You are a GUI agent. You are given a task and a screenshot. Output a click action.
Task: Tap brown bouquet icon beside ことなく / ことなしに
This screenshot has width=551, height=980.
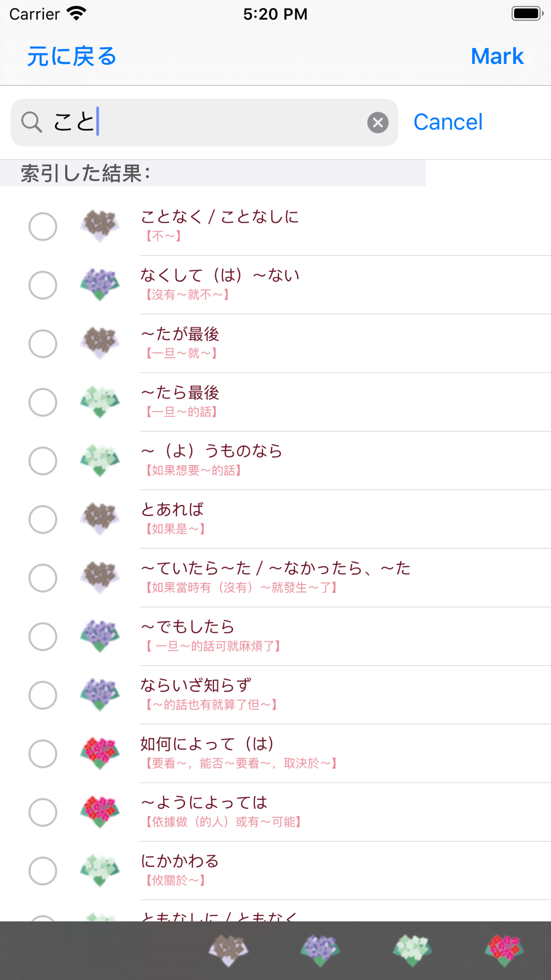click(x=100, y=226)
